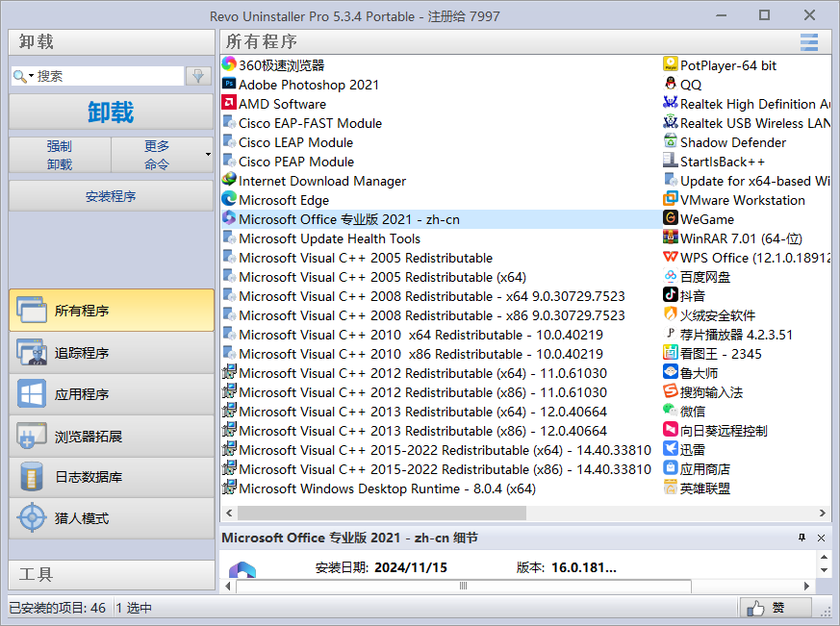Image resolution: width=840 pixels, height=626 pixels.
Task: Click the 360极速浏览器 icon in program list
Action: coord(229,64)
